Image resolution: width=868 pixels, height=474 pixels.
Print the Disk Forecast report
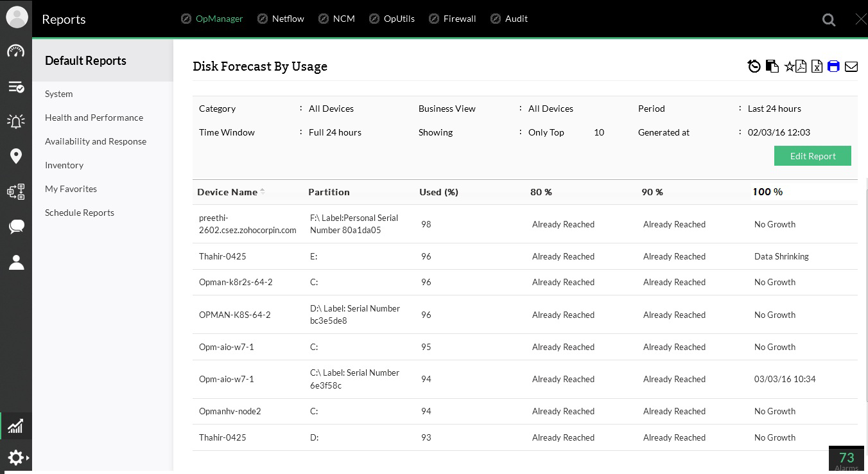coord(833,66)
